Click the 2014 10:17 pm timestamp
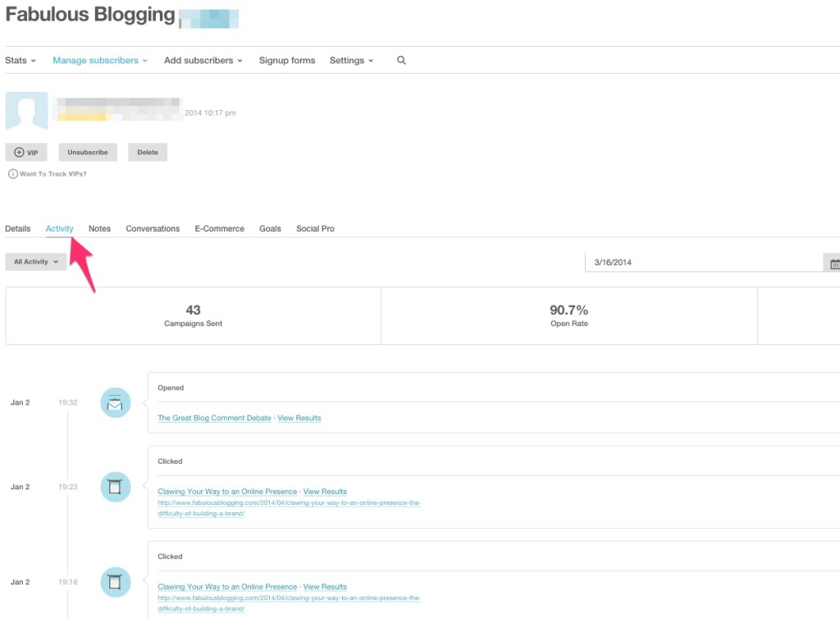Image resolution: width=840 pixels, height=619 pixels. [210, 113]
